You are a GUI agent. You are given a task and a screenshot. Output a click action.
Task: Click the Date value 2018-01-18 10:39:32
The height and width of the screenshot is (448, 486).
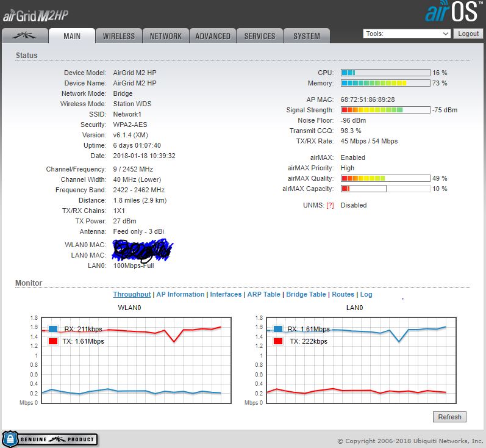pyautogui.click(x=144, y=156)
